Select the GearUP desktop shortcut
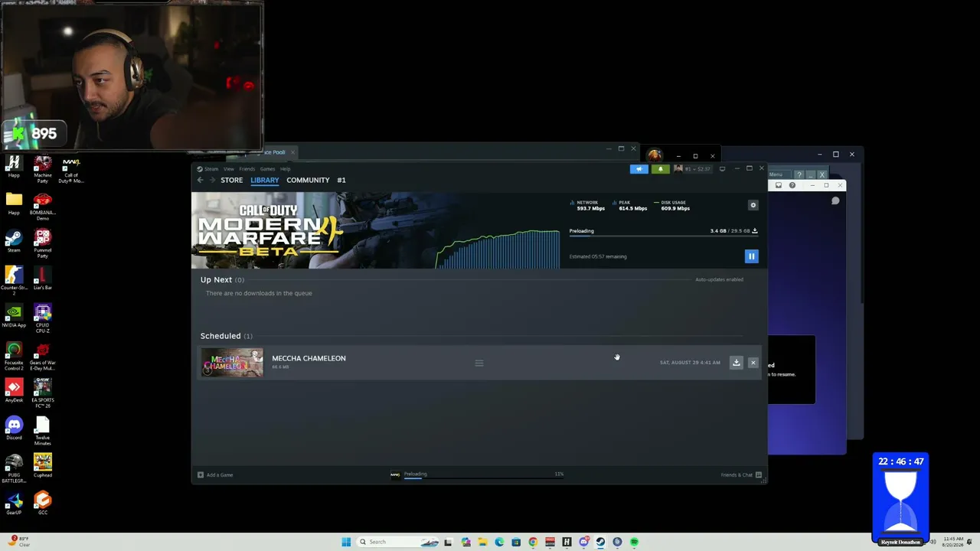Viewport: 980px width, 551px height. tap(14, 504)
